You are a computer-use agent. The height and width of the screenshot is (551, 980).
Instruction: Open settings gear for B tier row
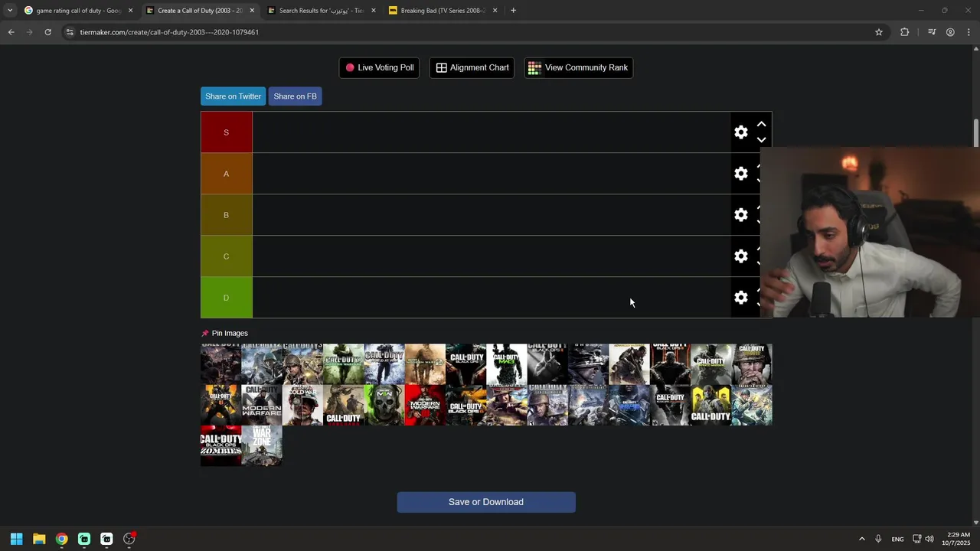pyautogui.click(x=740, y=215)
